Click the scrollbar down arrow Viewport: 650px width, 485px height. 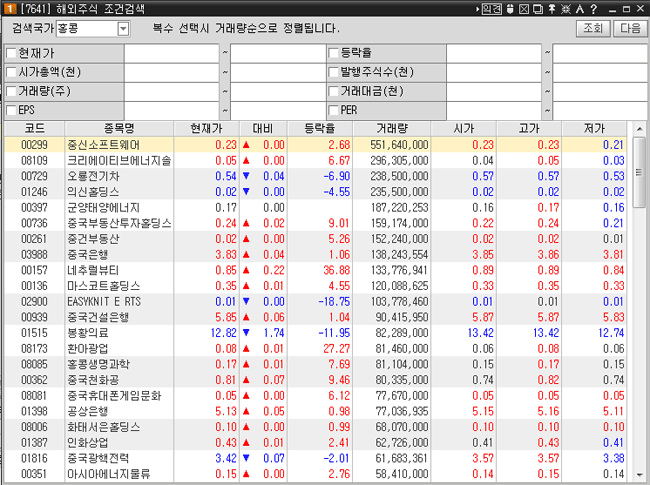pyautogui.click(x=640, y=475)
